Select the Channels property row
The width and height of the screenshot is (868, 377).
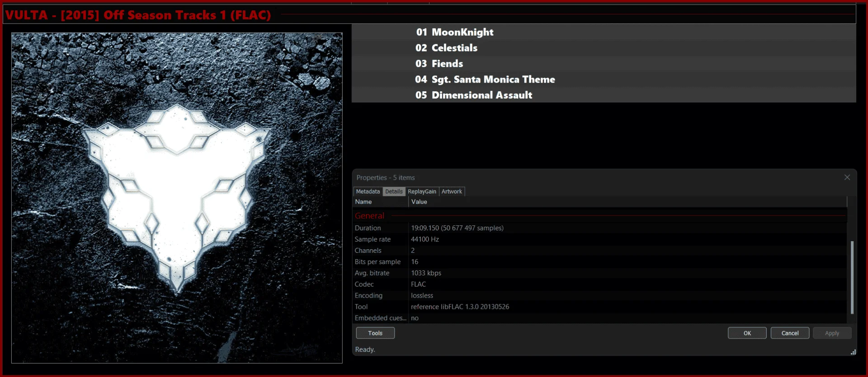(x=600, y=251)
